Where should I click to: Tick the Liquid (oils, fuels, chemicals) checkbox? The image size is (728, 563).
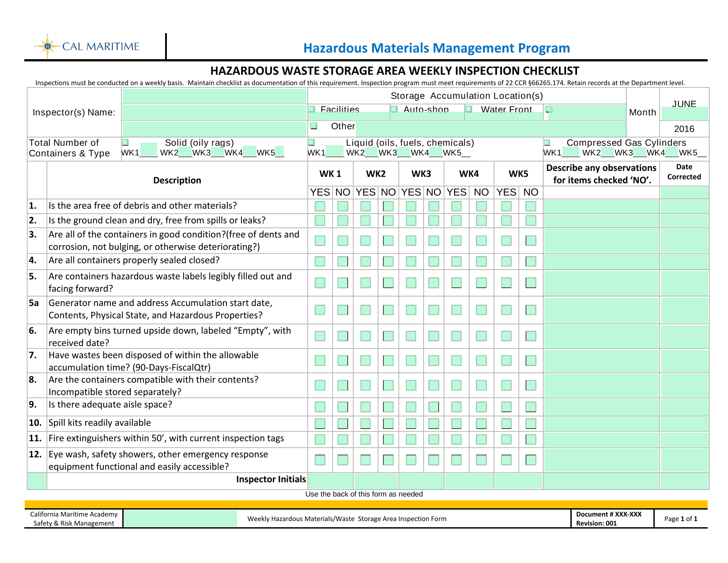(x=312, y=142)
